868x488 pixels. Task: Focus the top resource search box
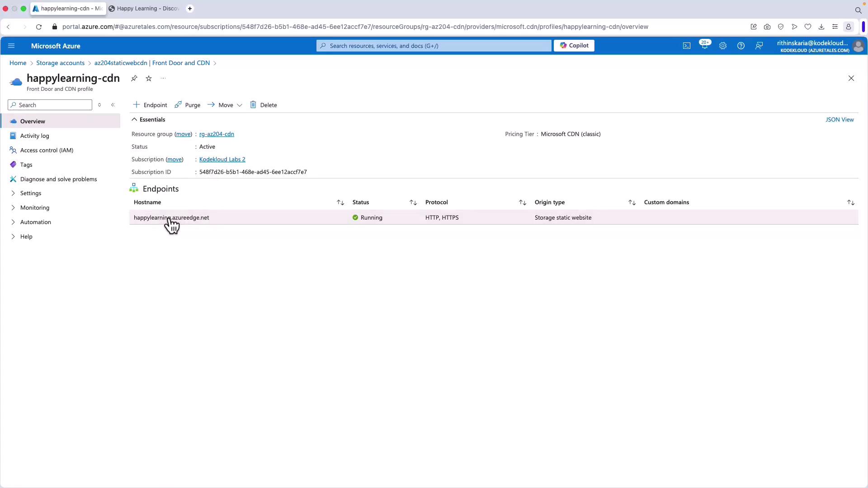(434, 46)
